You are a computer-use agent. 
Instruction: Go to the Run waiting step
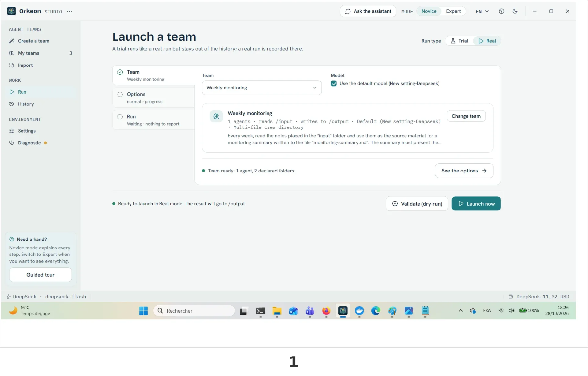pos(154,120)
